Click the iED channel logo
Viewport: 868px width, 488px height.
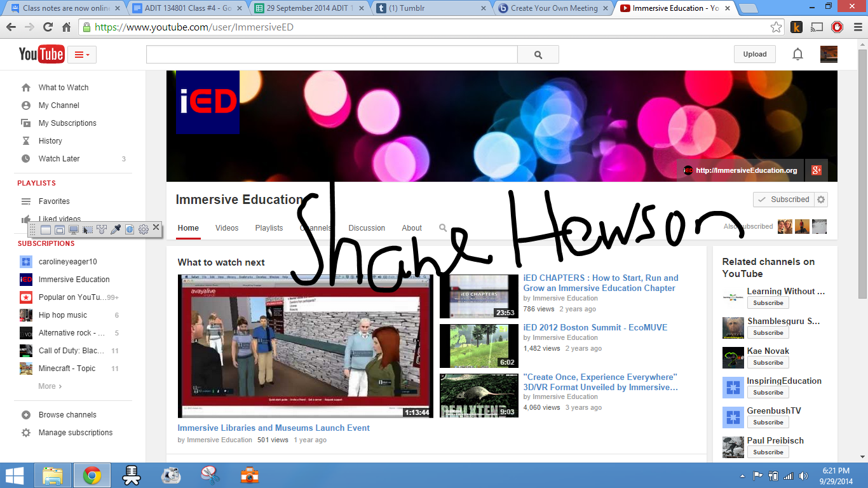(x=208, y=102)
